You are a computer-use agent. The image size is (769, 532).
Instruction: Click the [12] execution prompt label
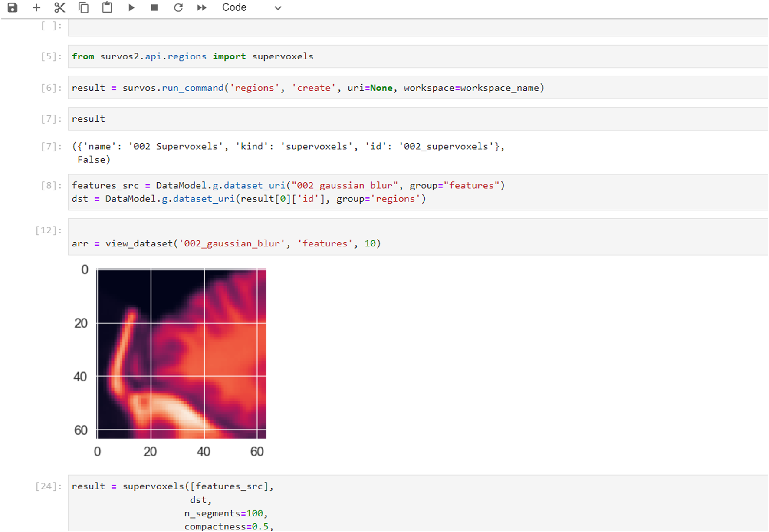click(48, 230)
